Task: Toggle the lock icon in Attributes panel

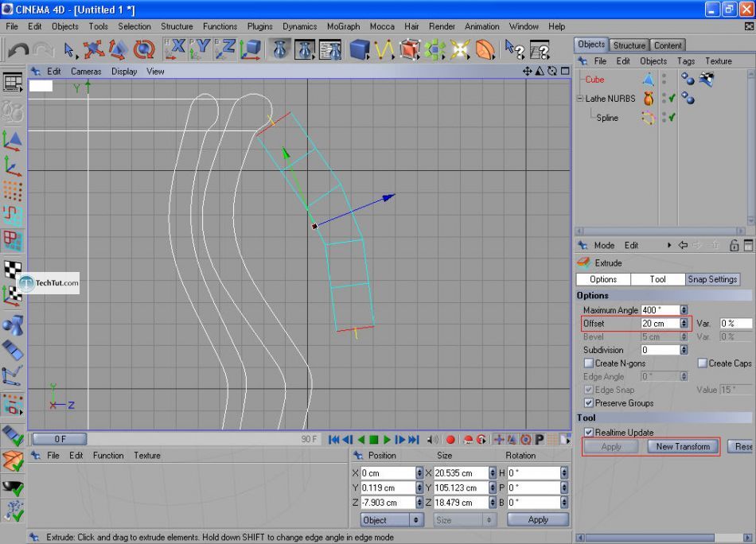Action: (x=734, y=245)
